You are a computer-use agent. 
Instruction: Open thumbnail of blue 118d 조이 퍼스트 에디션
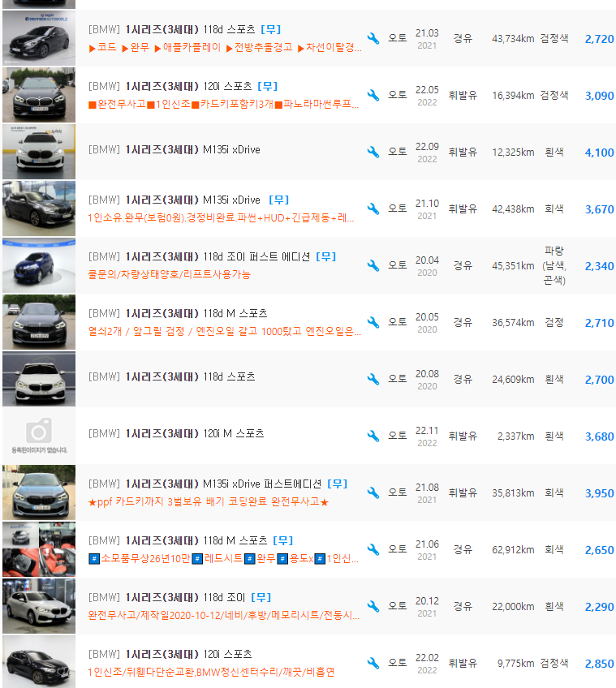(x=39, y=265)
